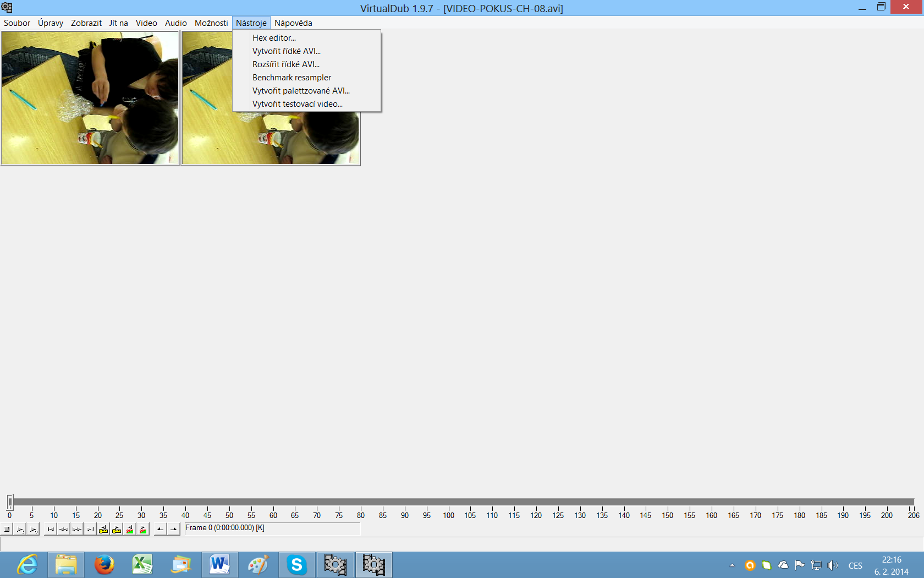Step forward one frame
This screenshot has width=924, height=578.
coord(77,530)
